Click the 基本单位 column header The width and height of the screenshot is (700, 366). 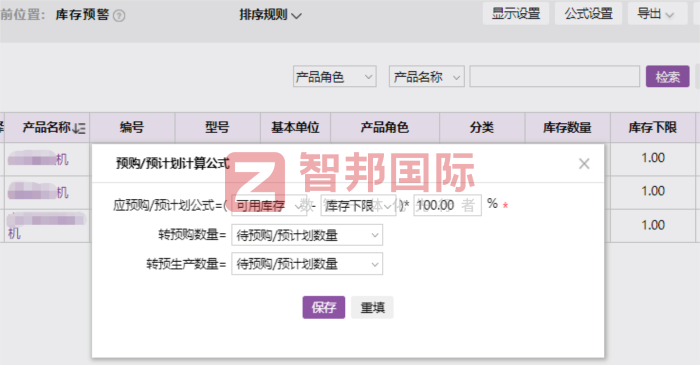click(295, 128)
